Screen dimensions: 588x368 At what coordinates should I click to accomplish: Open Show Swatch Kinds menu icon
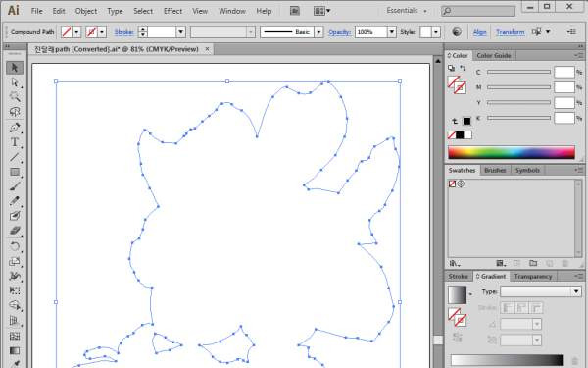[501, 263]
